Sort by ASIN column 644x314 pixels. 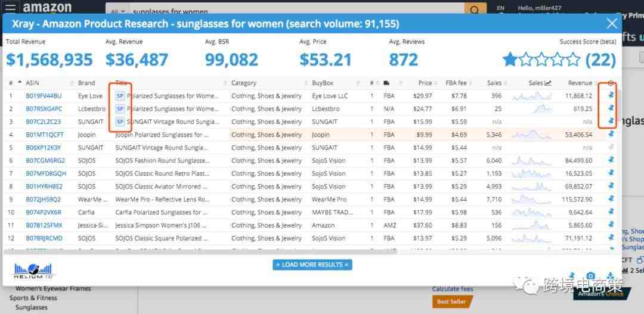click(32, 83)
